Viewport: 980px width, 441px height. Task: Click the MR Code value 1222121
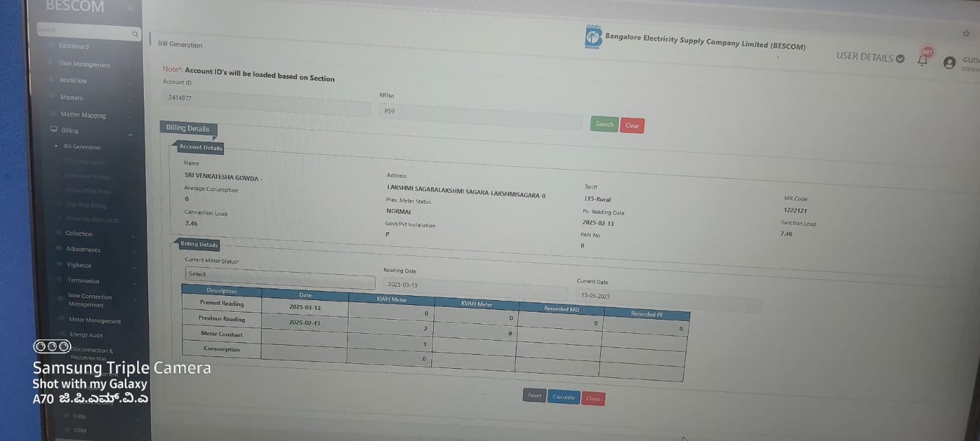pyautogui.click(x=795, y=210)
